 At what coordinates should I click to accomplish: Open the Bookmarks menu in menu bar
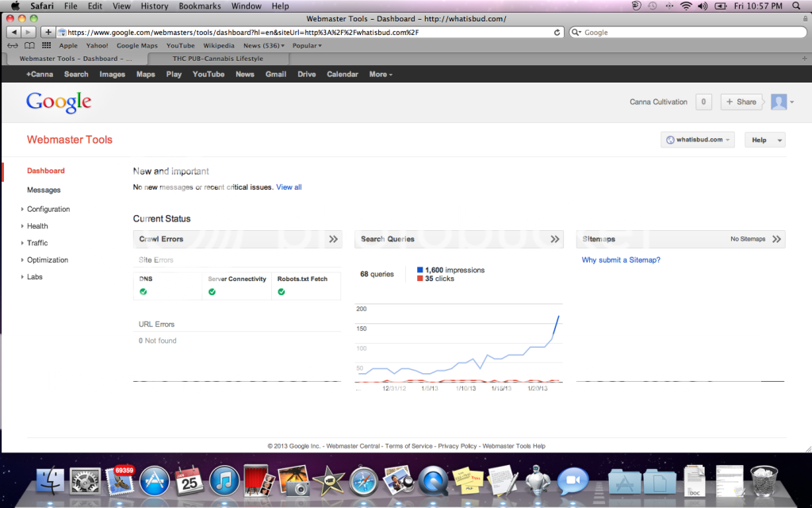[x=199, y=6]
